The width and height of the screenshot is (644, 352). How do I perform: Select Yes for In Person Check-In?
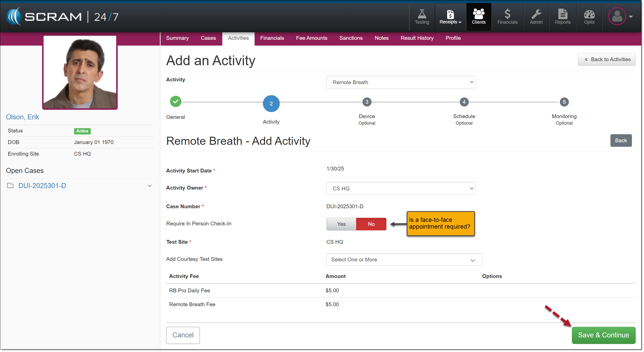pos(341,224)
